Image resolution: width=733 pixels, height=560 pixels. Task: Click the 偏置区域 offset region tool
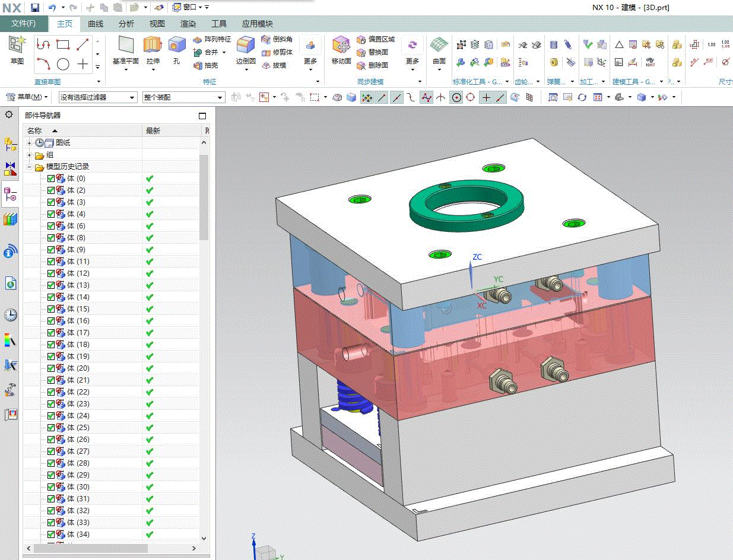point(376,39)
